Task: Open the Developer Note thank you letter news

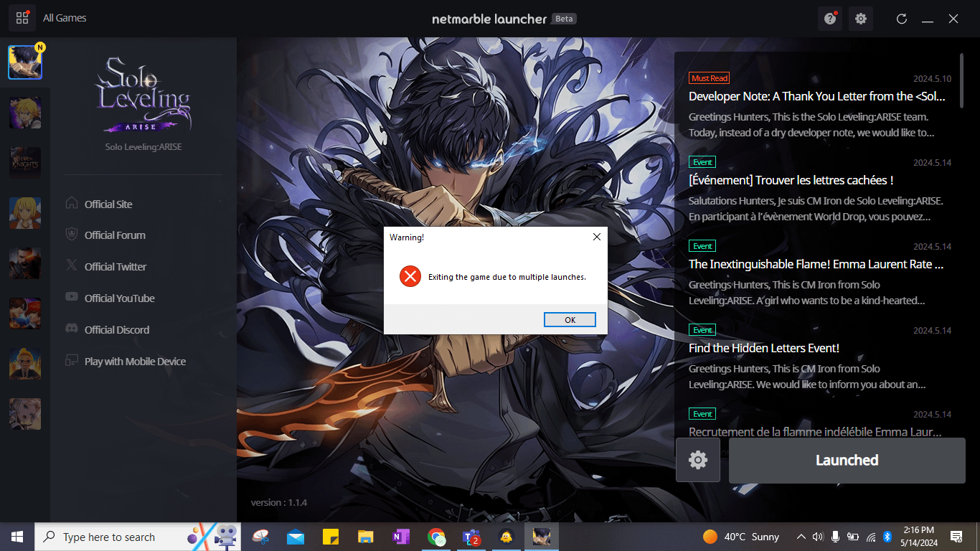Action: pyautogui.click(x=817, y=96)
